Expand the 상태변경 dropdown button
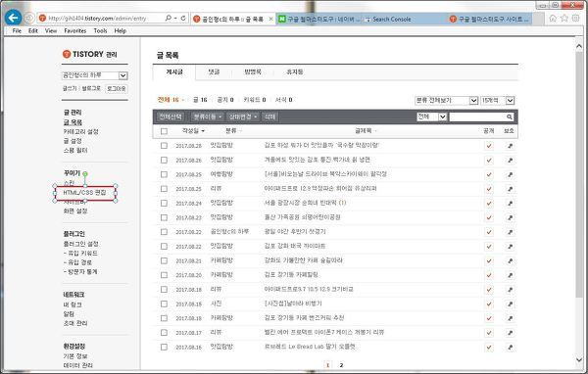This screenshot has height=374, width=588. click(243, 117)
